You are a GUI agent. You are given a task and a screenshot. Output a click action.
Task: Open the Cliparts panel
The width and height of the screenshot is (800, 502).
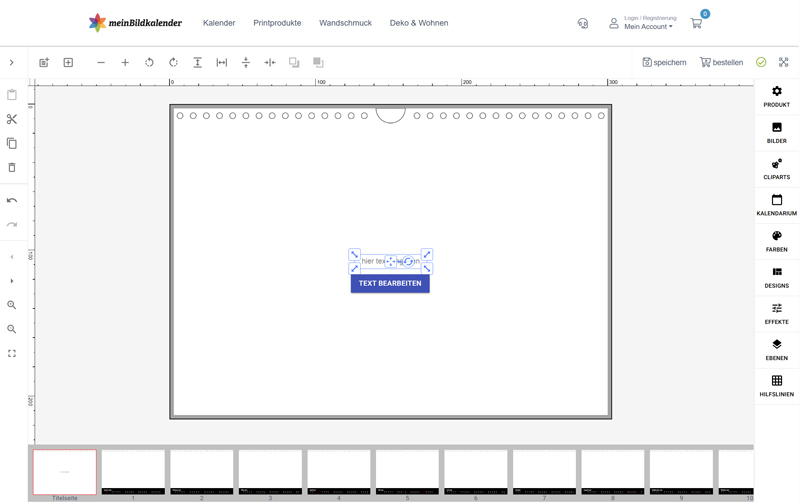[776, 169]
